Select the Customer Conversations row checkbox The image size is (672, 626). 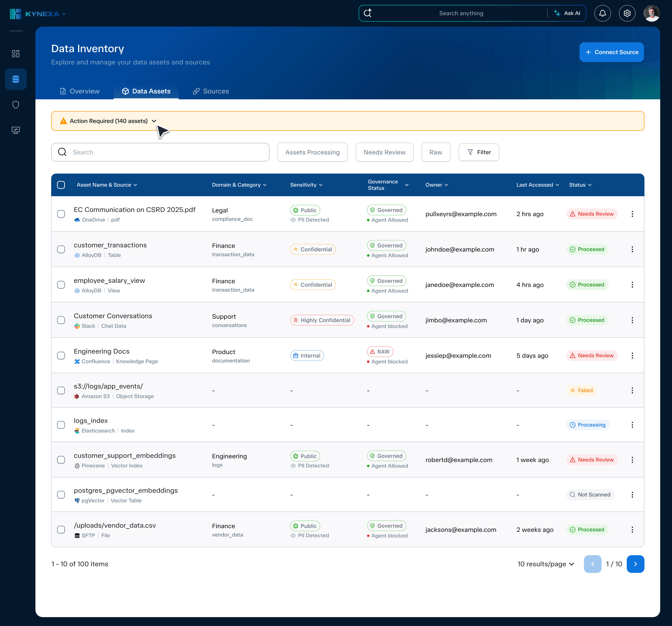61,320
